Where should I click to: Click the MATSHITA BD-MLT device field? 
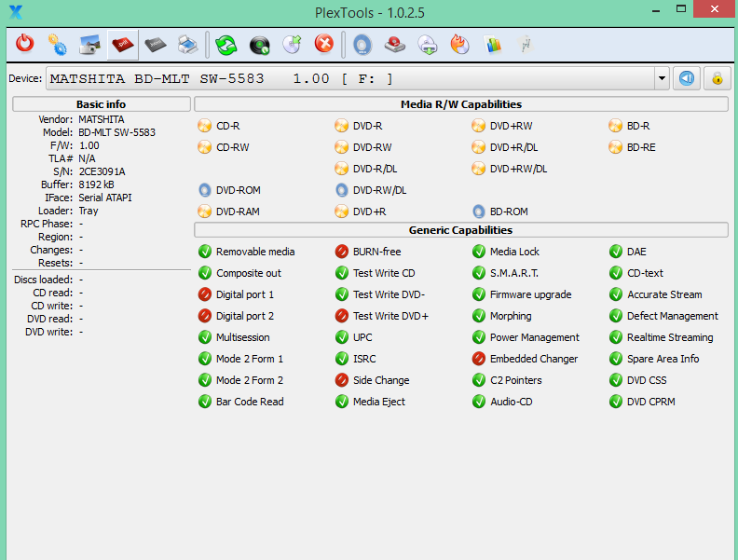pos(350,78)
